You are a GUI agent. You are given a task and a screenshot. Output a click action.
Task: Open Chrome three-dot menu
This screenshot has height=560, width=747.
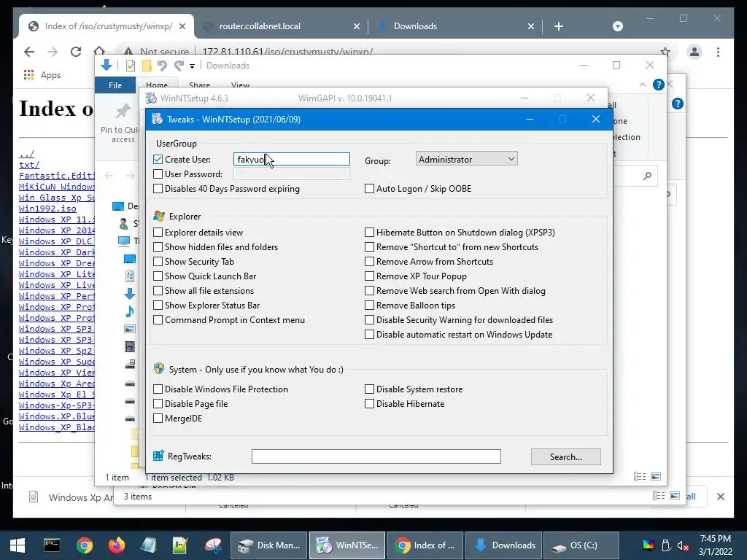pyautogui.click(x=718, y=52)
